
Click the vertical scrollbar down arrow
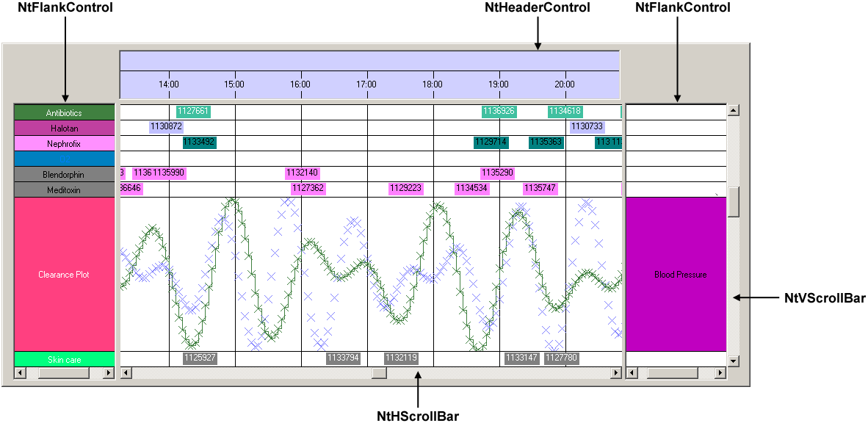tap(733, 361)
